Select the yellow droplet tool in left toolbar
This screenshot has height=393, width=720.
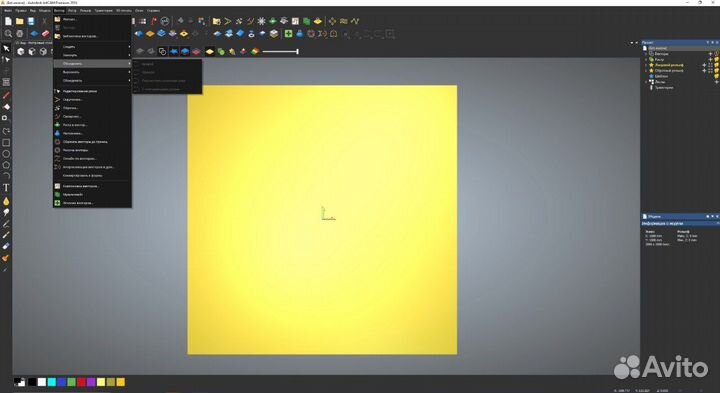click(6, 201)
